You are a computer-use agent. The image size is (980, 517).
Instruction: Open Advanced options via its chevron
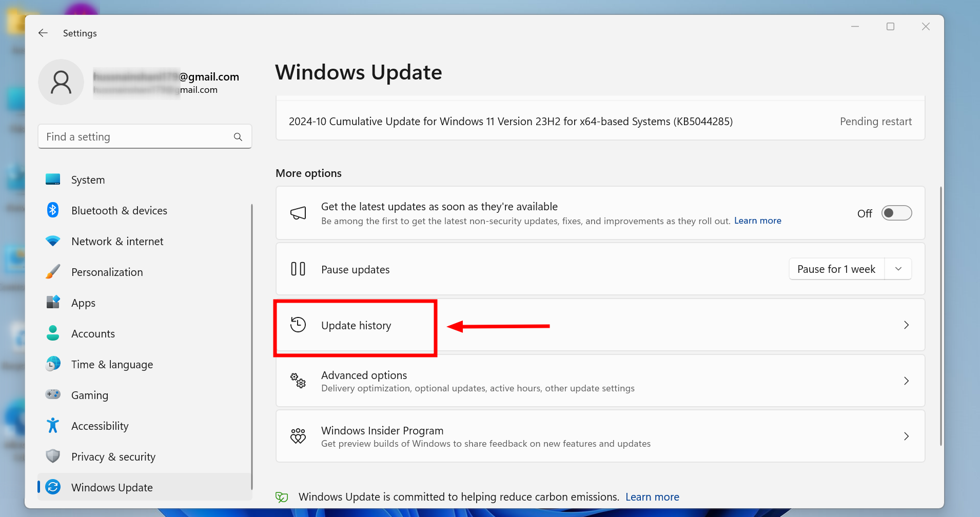tap(906, 381)
